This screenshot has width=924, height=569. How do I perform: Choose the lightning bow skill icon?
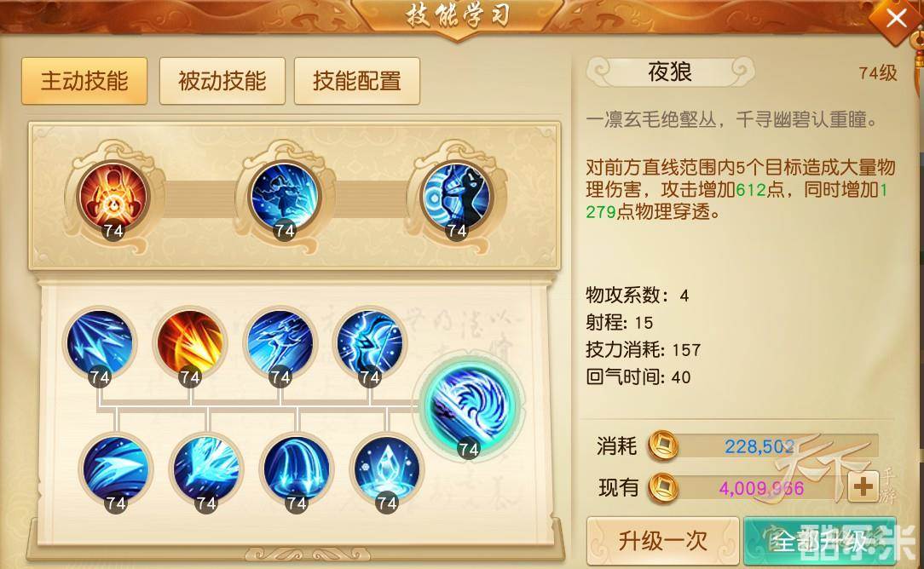369,344
